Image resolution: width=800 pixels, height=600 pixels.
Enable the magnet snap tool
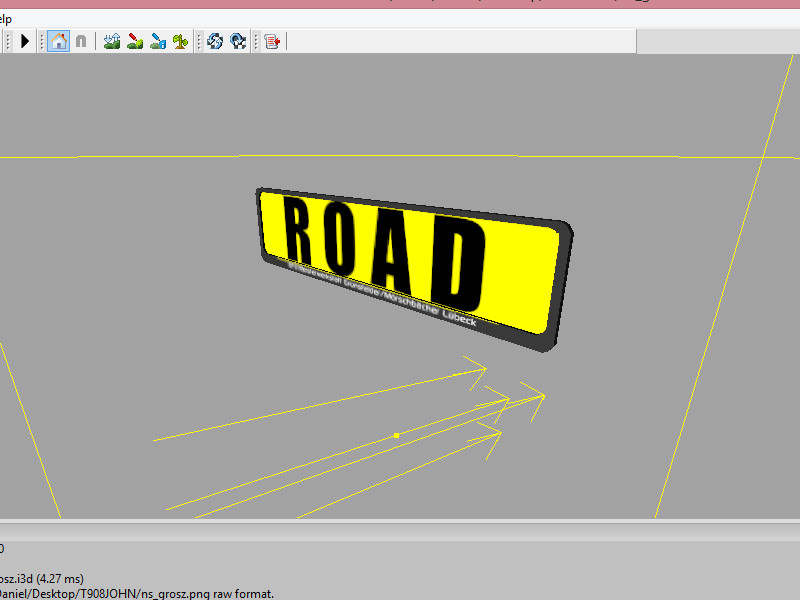(x=81, y=41)
